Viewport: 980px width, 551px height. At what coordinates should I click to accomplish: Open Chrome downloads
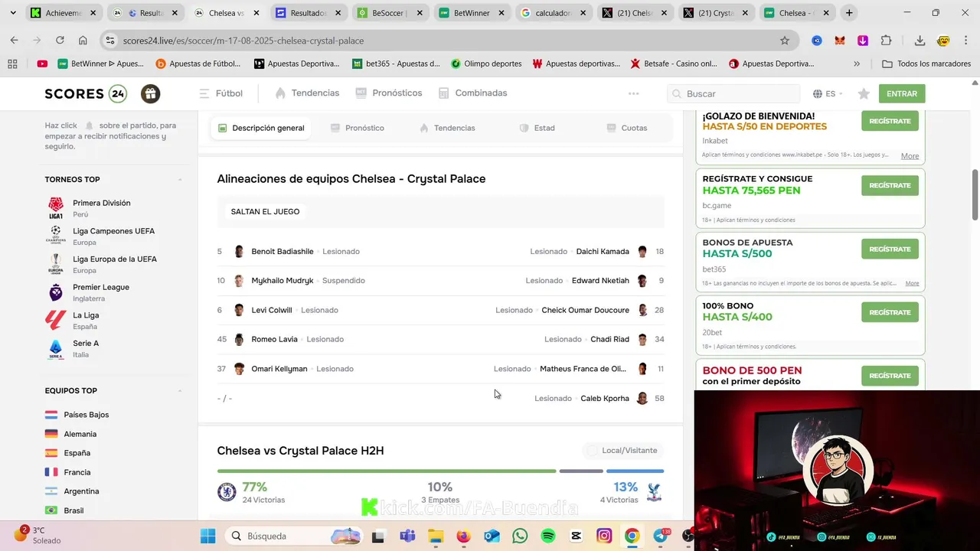pyautogui.click(x=920, y=41)
